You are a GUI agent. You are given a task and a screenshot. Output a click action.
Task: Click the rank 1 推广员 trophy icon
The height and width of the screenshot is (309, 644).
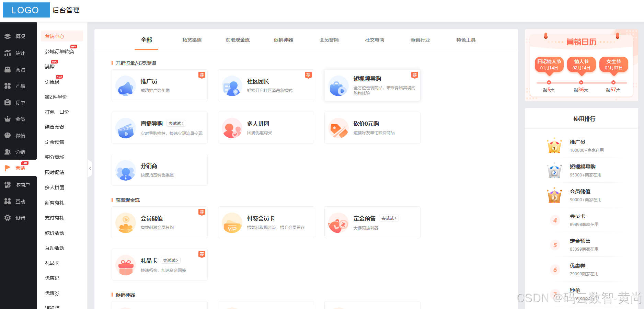(554, 146)
